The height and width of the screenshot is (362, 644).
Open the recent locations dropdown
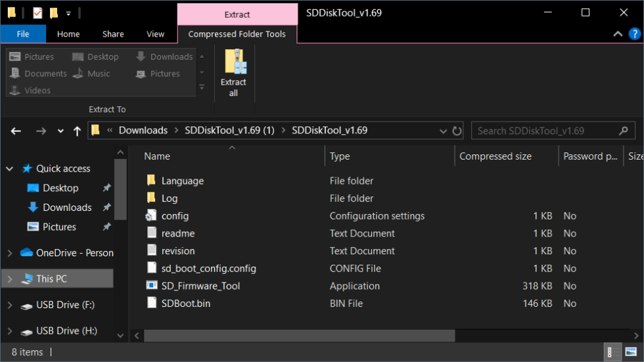pos(60,131)
